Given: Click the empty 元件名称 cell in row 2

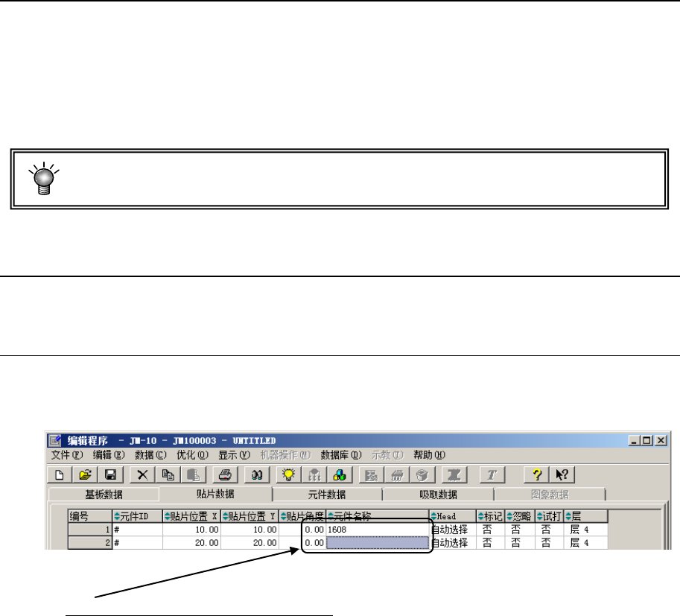Looking at the screenshot, I should pyautogui.click(x=378, y=543).
